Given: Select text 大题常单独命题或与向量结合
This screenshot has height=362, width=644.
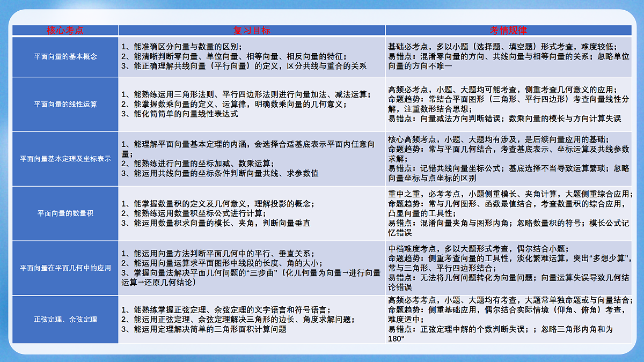Looking at the screenshot, I should (579, 300).
